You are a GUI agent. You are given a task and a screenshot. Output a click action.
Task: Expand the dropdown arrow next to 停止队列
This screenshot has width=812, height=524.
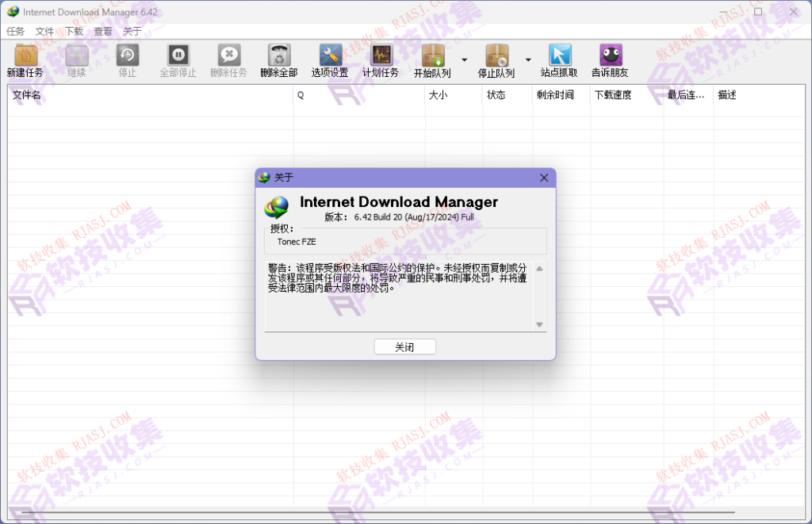(x=529, y=60)
